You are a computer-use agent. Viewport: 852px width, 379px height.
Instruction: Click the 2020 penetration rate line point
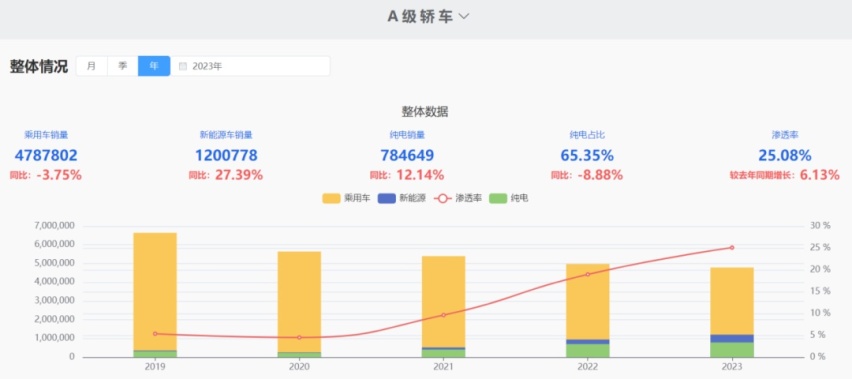pyautogui.click(x=299, y=337)
